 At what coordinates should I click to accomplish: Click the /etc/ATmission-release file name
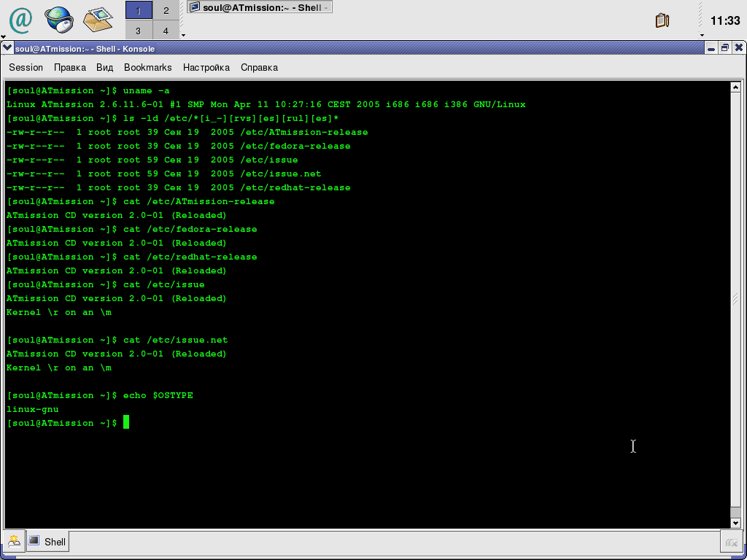(304, 132)
